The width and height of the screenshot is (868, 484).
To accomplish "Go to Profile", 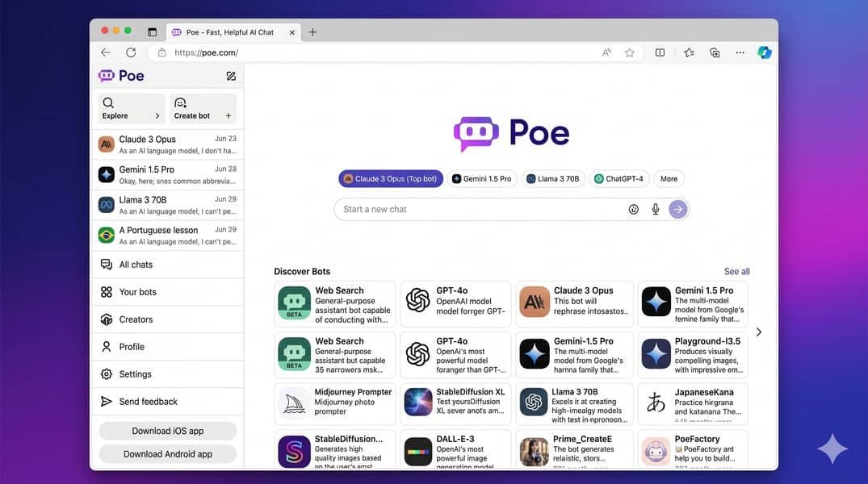I will tap(167, 347).
